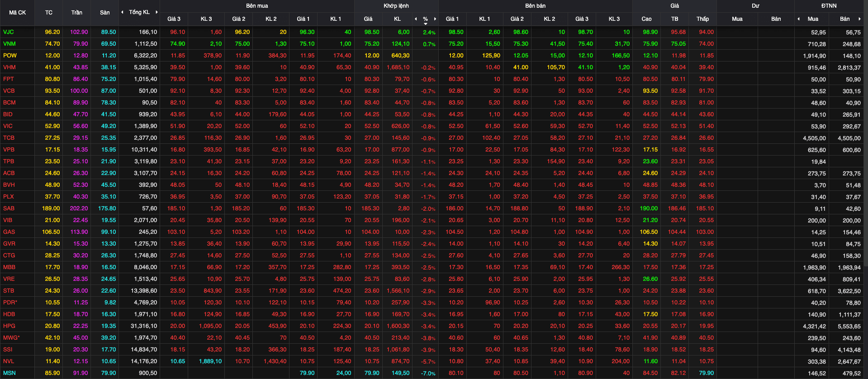
Task: Click HPG total volume 31,316,10
Action: pos(144,326)
